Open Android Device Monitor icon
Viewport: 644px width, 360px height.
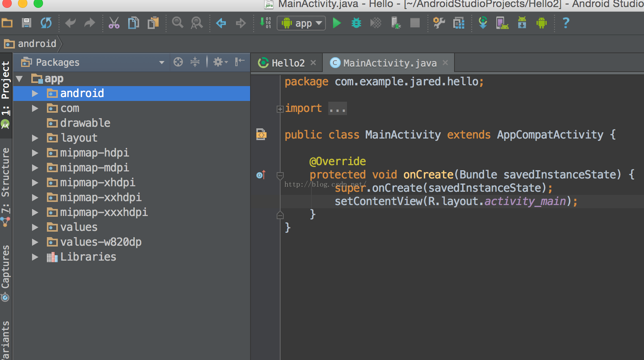click(542, 23)
